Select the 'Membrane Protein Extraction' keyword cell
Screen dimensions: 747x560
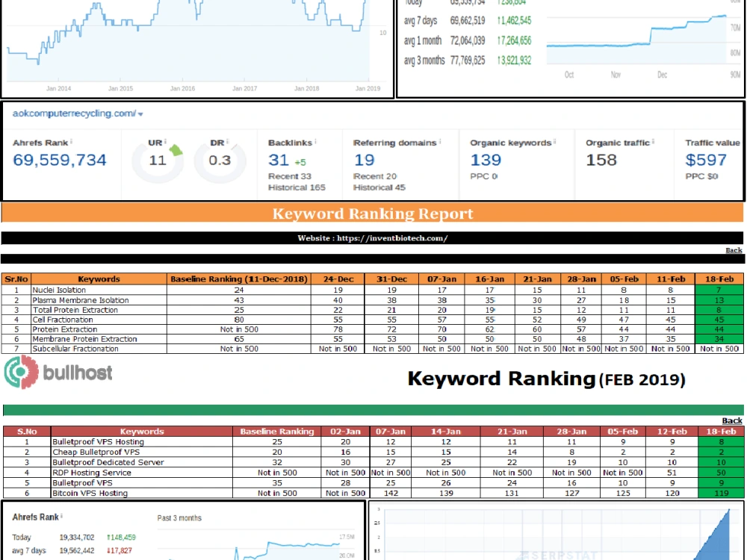pyautogui.click(x=99, y=339)
